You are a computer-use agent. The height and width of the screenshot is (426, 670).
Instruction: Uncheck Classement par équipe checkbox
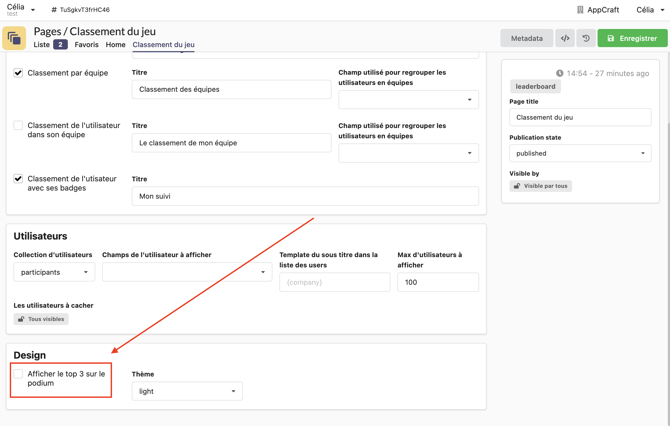click(18, 73)
